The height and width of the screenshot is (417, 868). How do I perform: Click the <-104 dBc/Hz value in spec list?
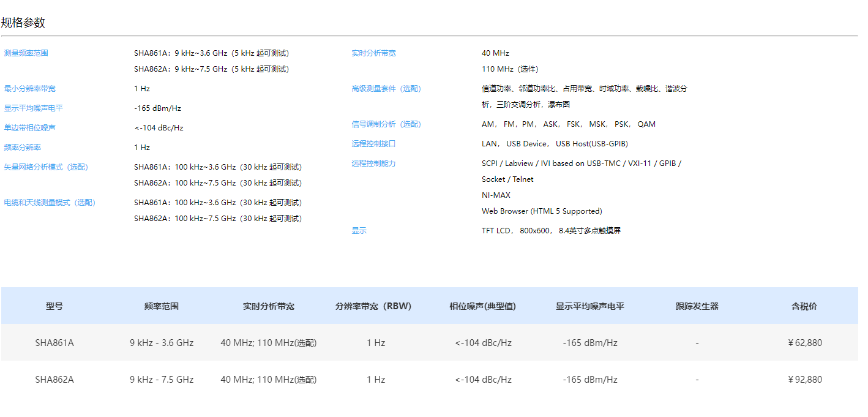(x=159, y=128)
